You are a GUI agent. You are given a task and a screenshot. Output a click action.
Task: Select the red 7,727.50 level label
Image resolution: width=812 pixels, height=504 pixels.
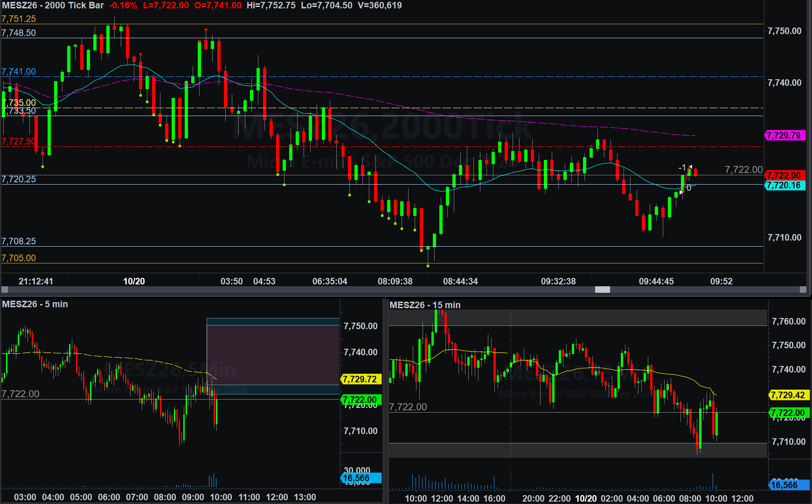(19, 142)
